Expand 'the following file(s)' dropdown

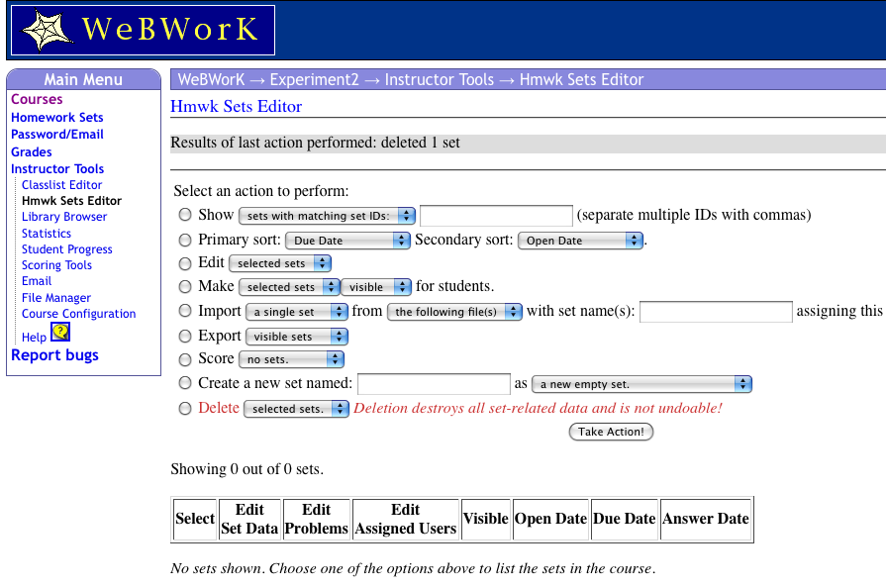(454, 312)
